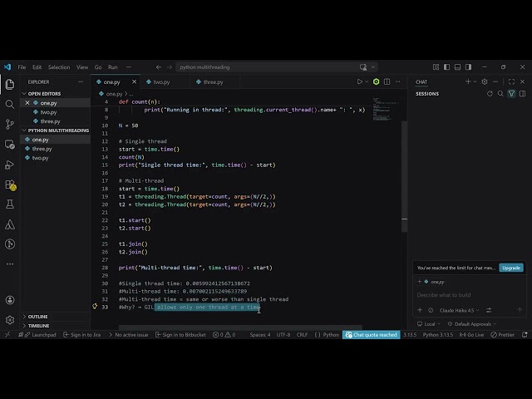The image size is (532, 399).
Task: Maximize the chat panel
Action: (512, 81)
